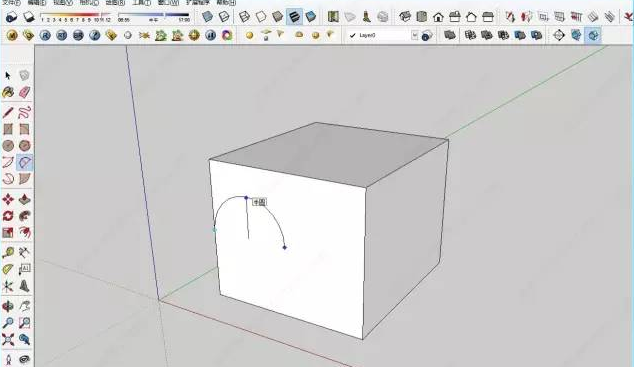This screenshot has height=367, width=634.
Task: Switch to Front view house icon
Action: [438, 17]
